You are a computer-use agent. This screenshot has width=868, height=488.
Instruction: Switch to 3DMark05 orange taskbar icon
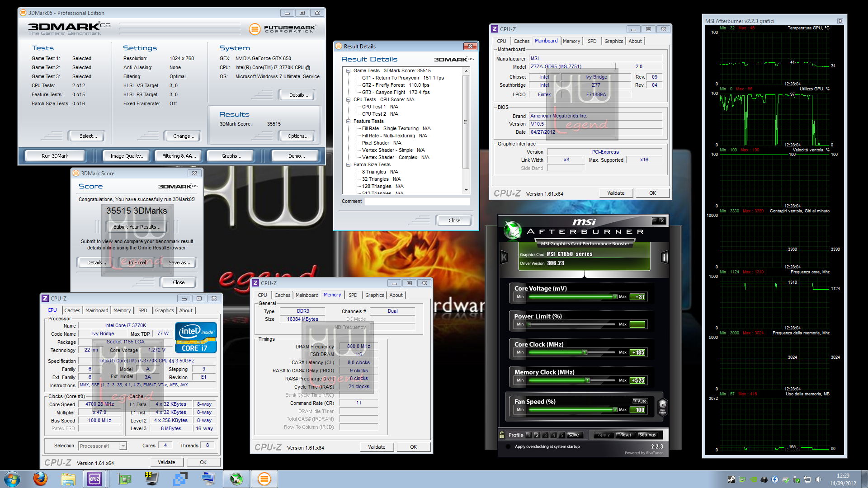[x=264, y=479]
